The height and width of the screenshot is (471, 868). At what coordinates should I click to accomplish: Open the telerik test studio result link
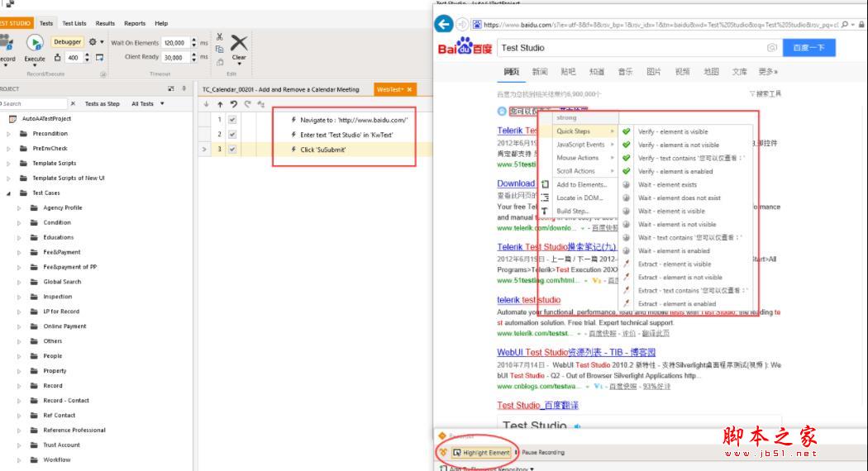[x=529, y=300]
